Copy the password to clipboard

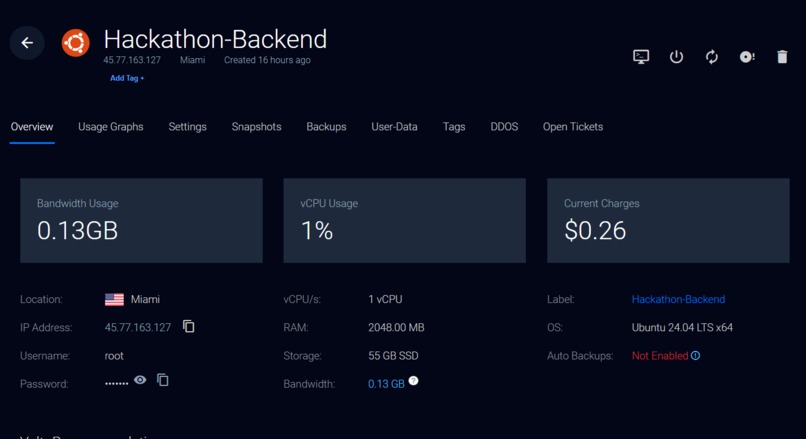tap(163, 380)
